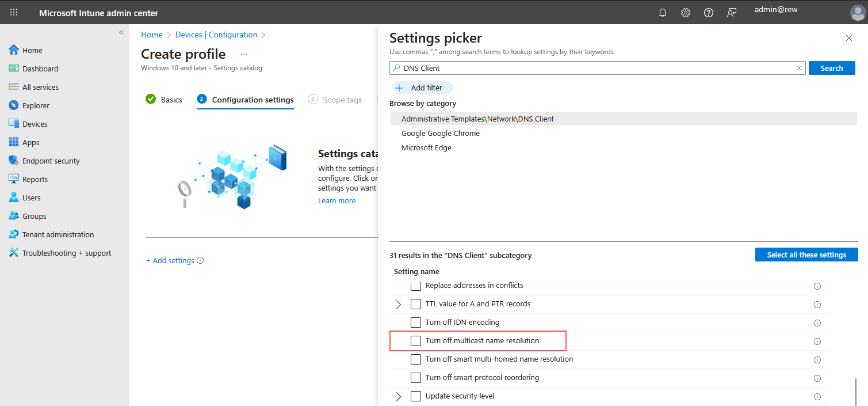This screenshot has width=868, height=406.
Task: Open the Learn more link
Action: tap(337, 200)
